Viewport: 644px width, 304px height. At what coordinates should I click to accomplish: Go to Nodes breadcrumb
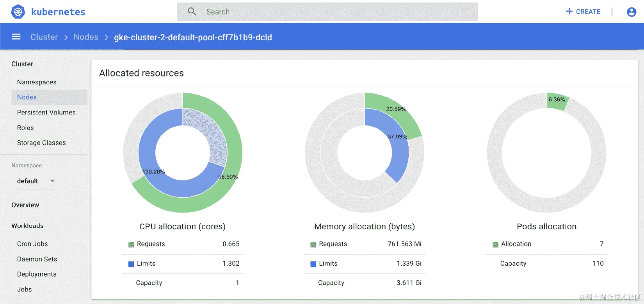(86, 37)
